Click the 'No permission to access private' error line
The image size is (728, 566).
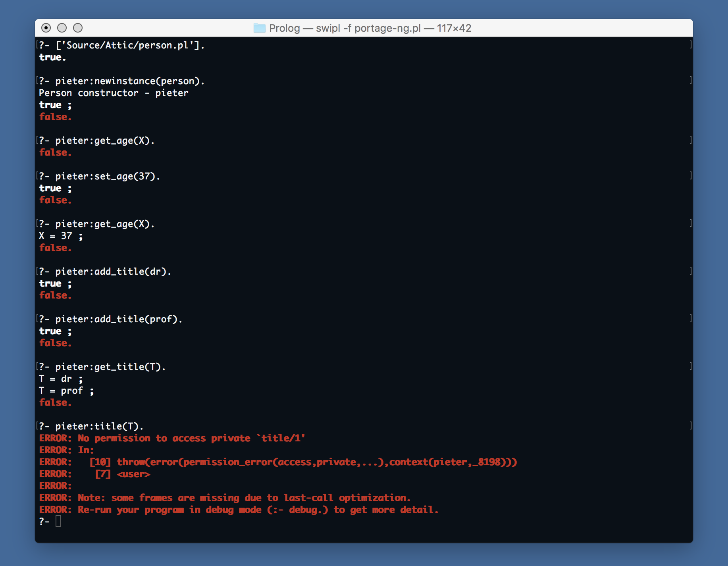[x=172, y=438]
